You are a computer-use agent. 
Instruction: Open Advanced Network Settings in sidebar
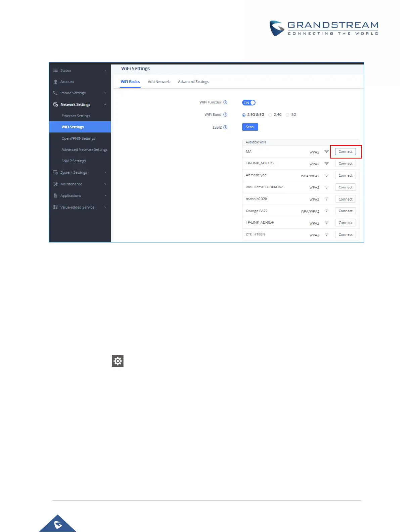coord(80,150)
